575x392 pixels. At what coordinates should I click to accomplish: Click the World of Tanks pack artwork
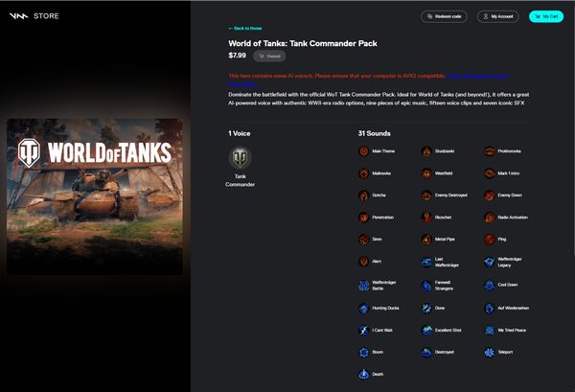[x=95, y=196]
